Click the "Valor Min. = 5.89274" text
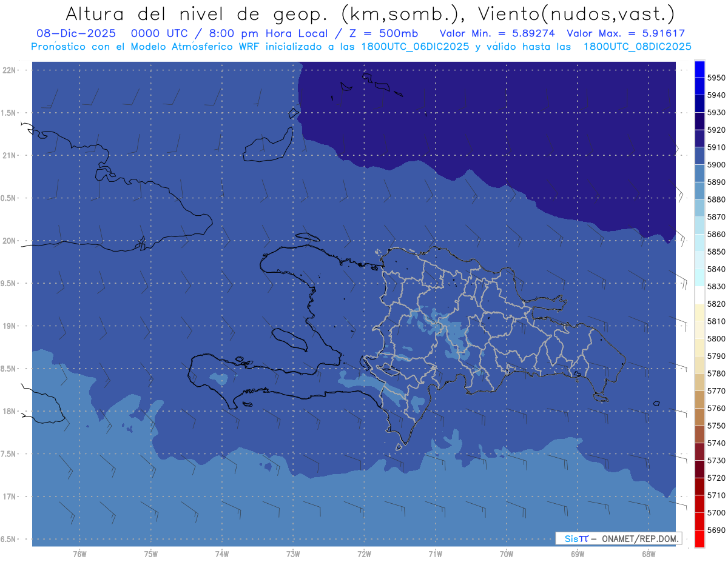The height and width of the screenshot is (562, 728). click(497, 33)
